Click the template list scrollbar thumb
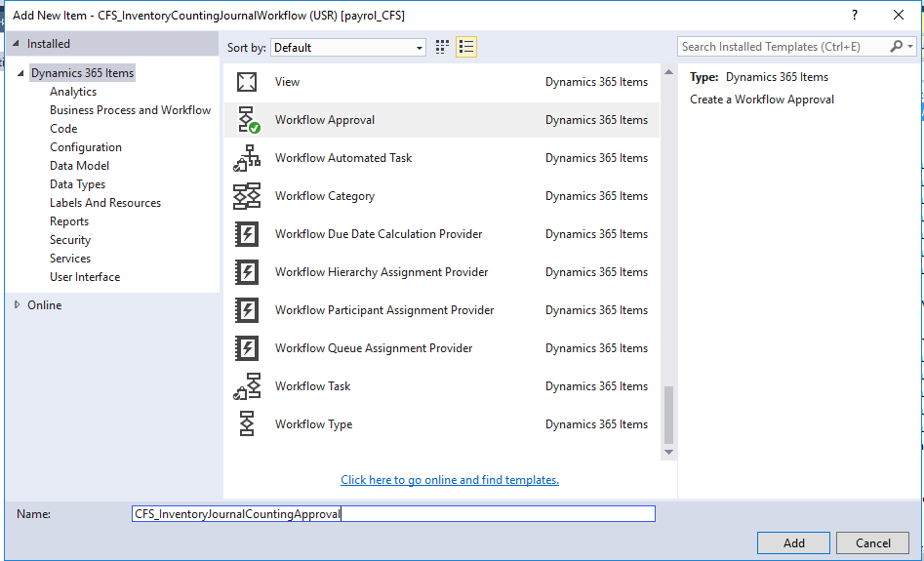 tap(668, 415)
